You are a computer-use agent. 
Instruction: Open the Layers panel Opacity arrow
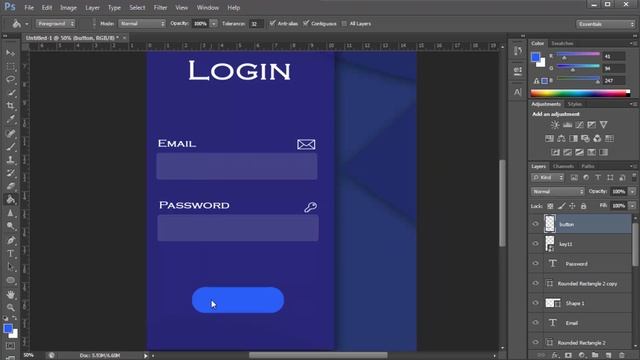(632, 191)
